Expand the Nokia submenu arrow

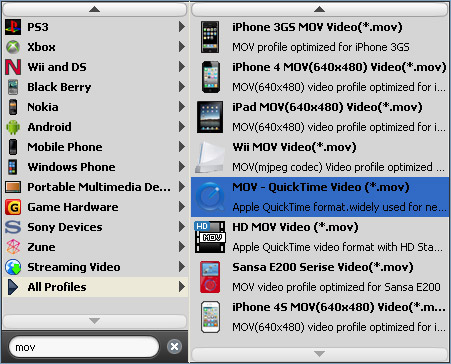point(182,107)
